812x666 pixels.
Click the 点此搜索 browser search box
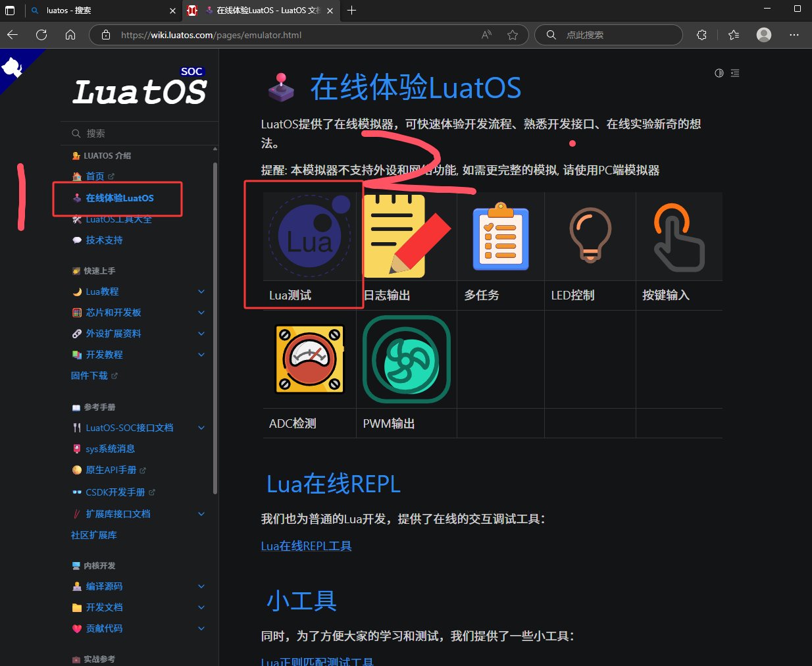tap(609, 35)
